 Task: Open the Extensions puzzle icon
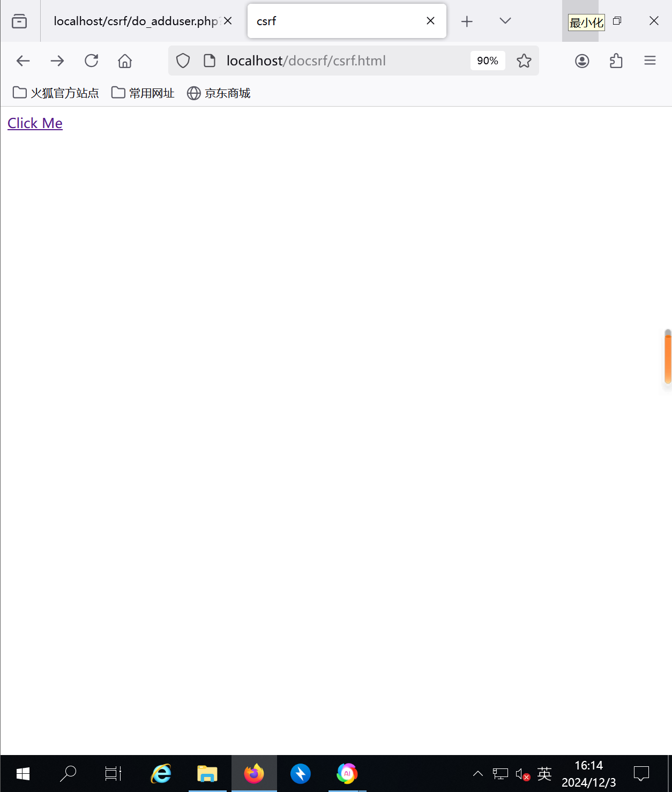click(616, 61)
